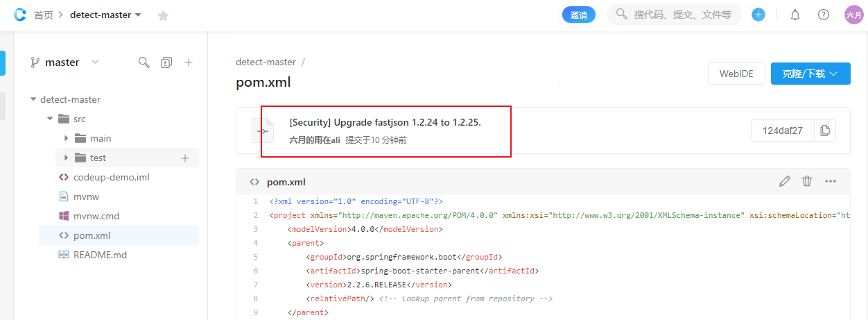Search files in the tree panel

click(x=144, y=62)
